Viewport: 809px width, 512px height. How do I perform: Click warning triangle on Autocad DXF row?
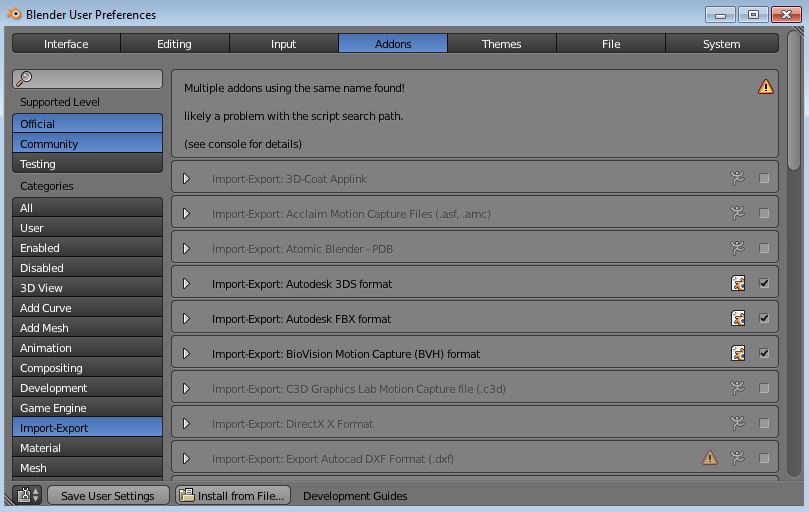tap(710, 458)
